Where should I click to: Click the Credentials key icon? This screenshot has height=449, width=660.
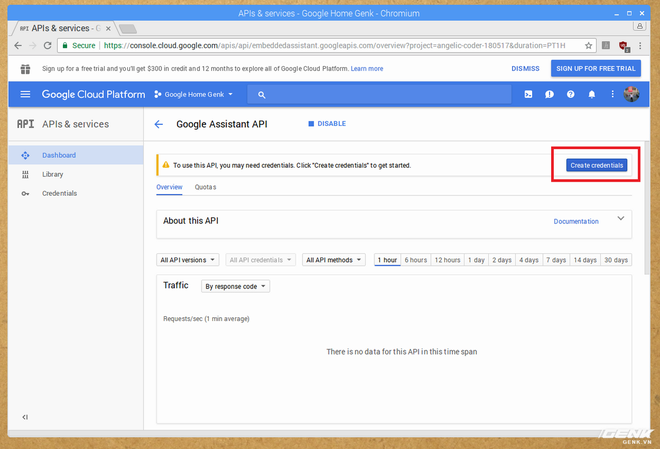pos(25,194)
